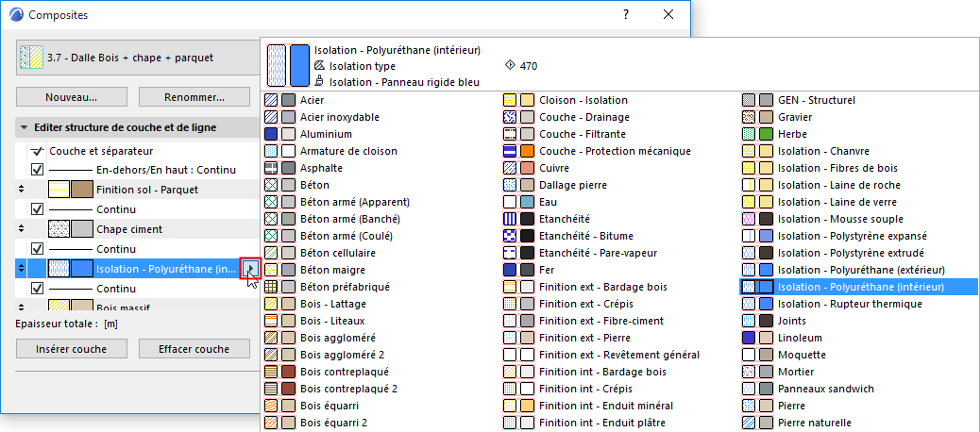Click Béton cellulaire hatch icon
Screen dimensions: 980x432
point(271,253)
